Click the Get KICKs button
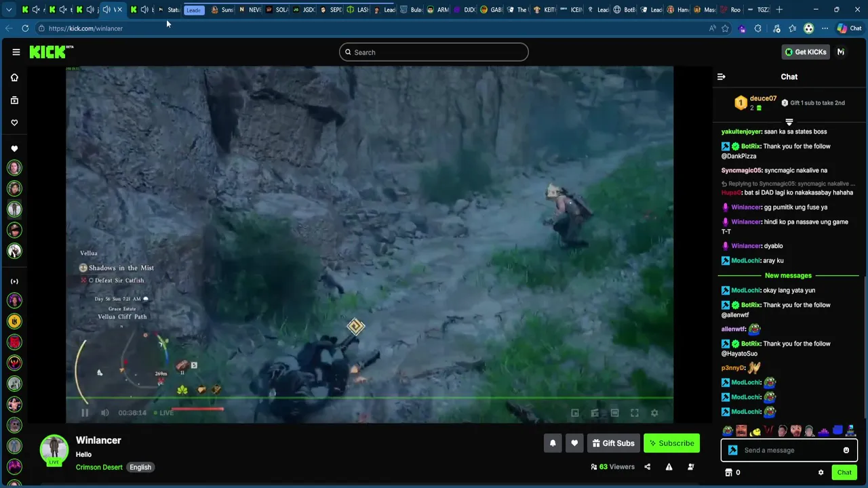The image size is (868, 488). [806, 52]
